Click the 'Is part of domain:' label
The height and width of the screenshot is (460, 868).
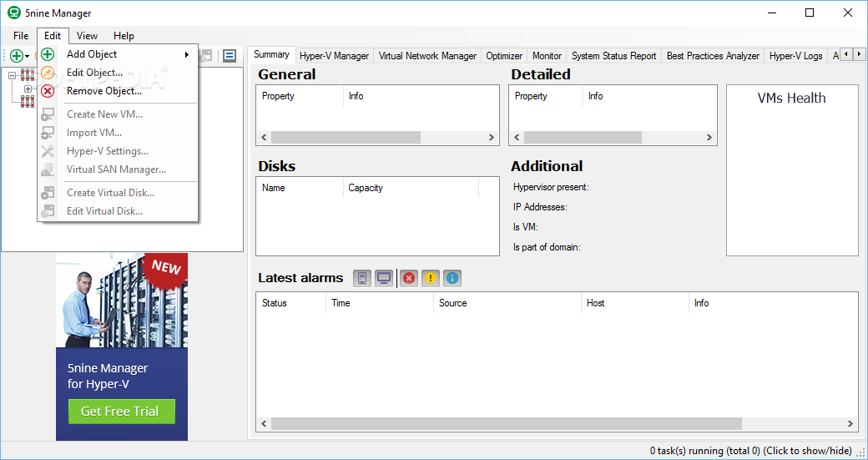pyautogui.click(x=547, y=247)
